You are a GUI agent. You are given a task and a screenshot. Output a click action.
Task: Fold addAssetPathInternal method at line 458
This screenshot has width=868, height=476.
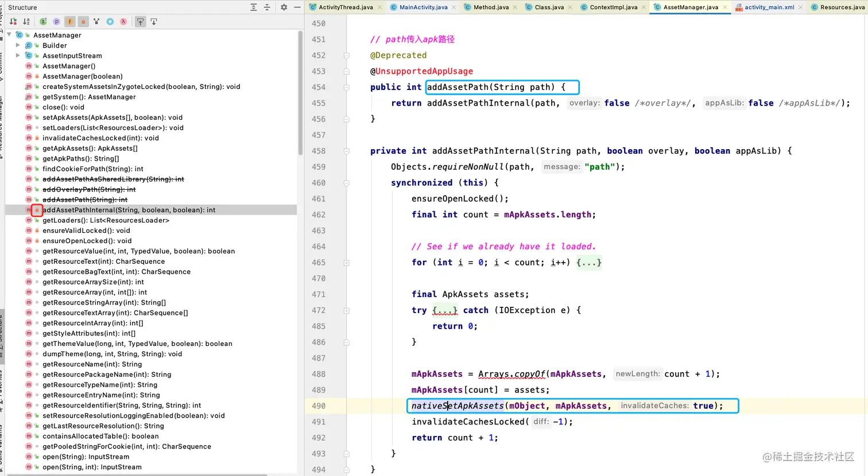click(347, 151)
